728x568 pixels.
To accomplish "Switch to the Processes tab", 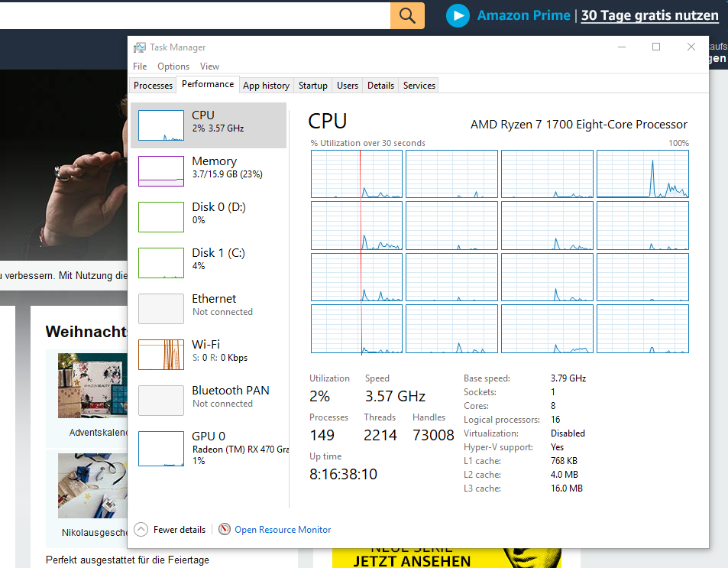I will pyautogui.click(x=153, y=86).
